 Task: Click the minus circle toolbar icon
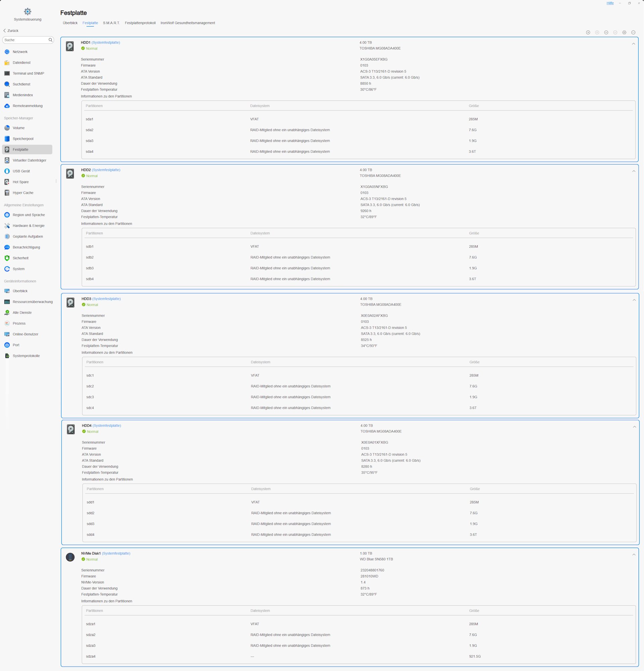coord(606,33)
